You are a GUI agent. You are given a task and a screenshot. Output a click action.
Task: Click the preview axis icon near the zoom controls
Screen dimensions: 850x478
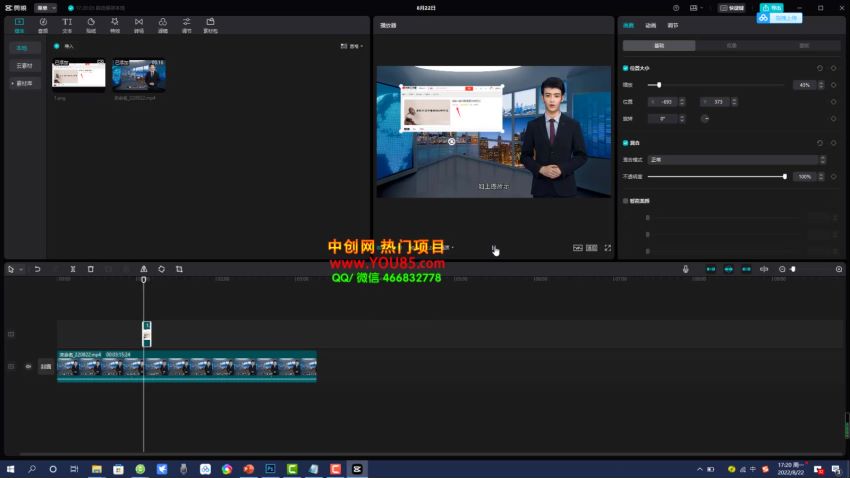[x=764, y=269]
